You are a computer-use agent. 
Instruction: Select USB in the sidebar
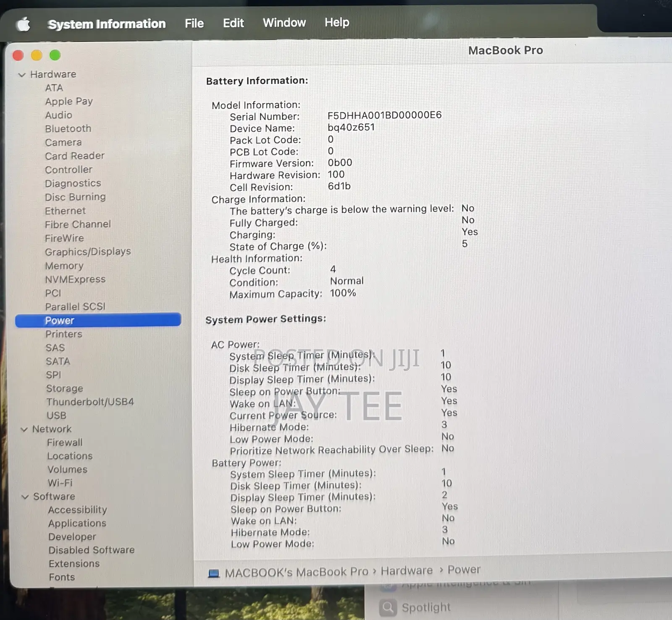(x=56, y=416)
